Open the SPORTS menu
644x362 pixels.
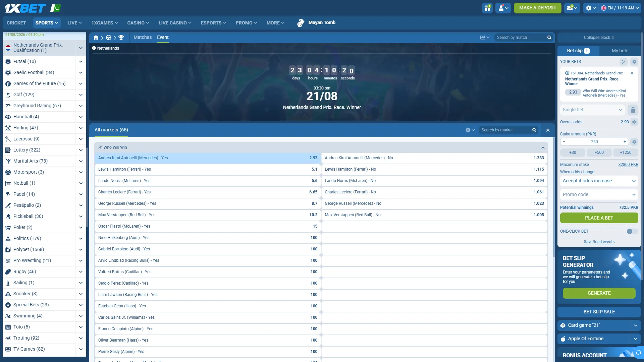[x=47, y=23]
